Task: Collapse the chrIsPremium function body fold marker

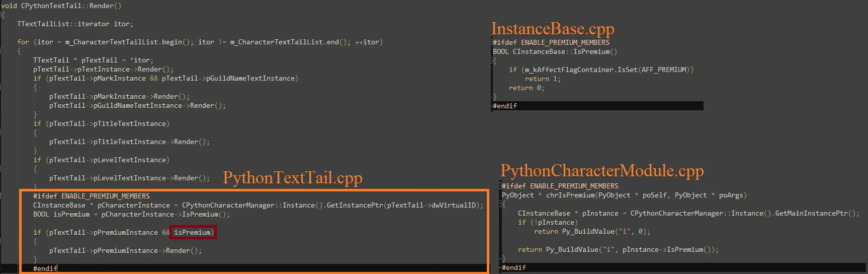Action: (x=500, y=204)
